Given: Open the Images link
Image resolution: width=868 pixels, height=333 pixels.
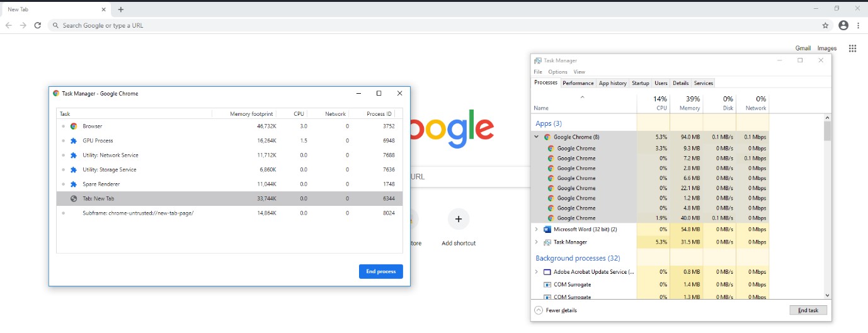Looking at the screenshot, I should pyautogui.click(x=827, y=48).
